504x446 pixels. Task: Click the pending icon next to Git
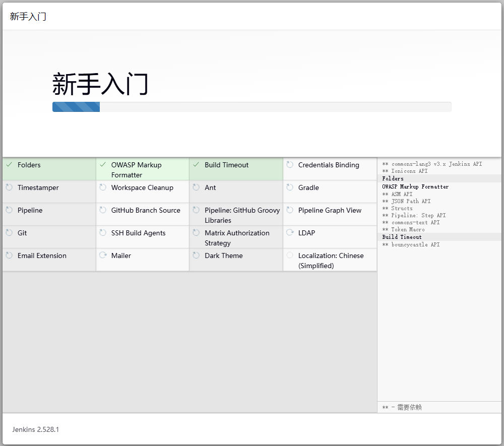coord(9,232)
